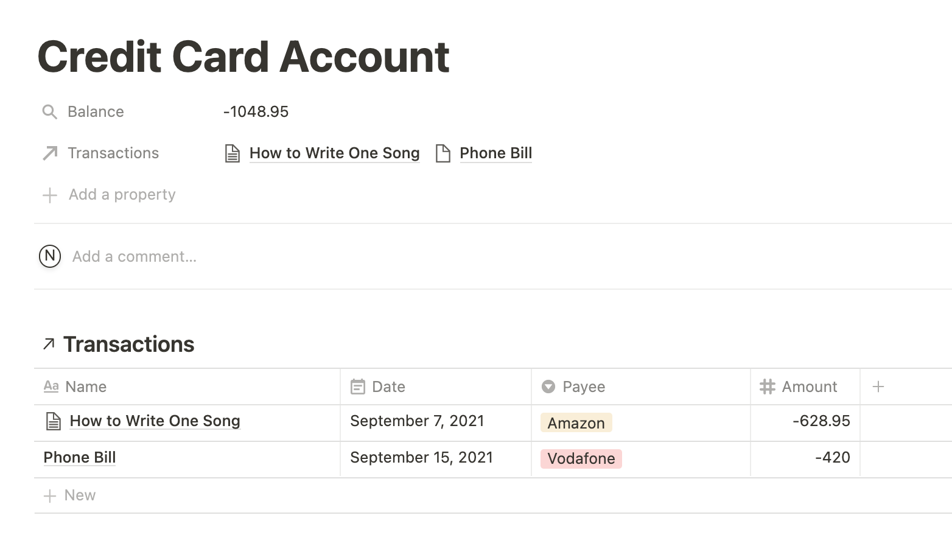The image size is (952, 560).
Task: Add a New row to Transactions table
Action: 69,495
